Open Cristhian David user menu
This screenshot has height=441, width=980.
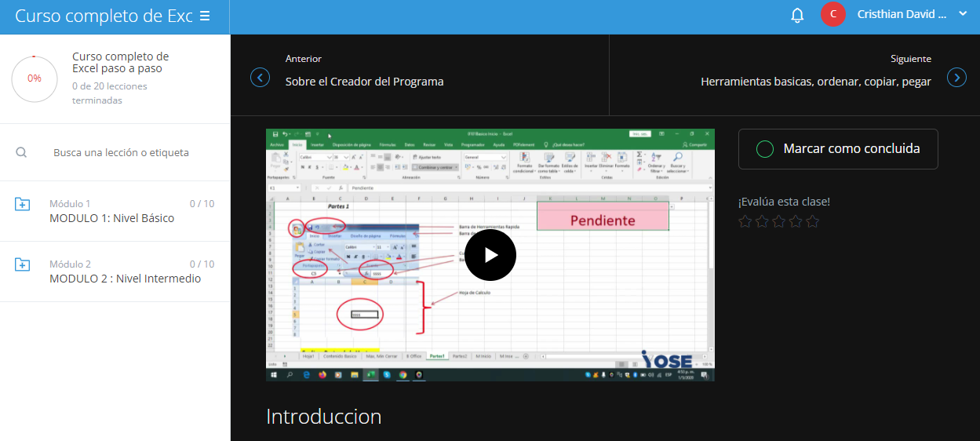point(901,14)
